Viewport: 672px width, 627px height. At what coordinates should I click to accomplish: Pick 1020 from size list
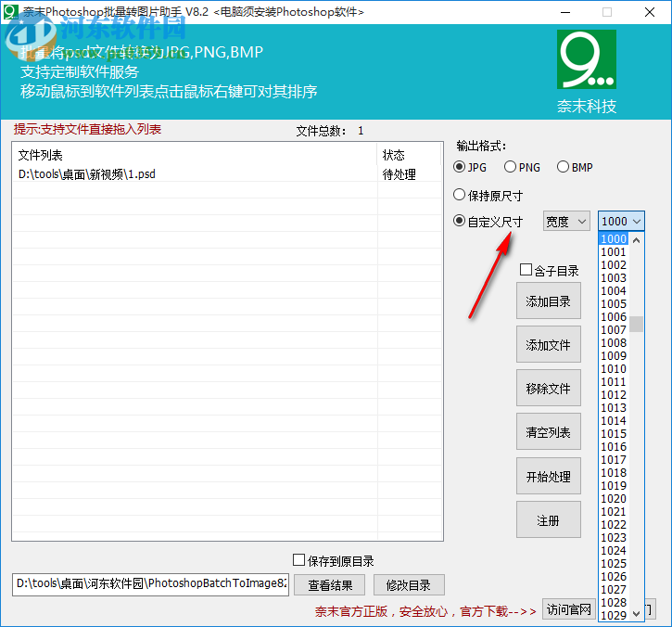click(614, 498)
